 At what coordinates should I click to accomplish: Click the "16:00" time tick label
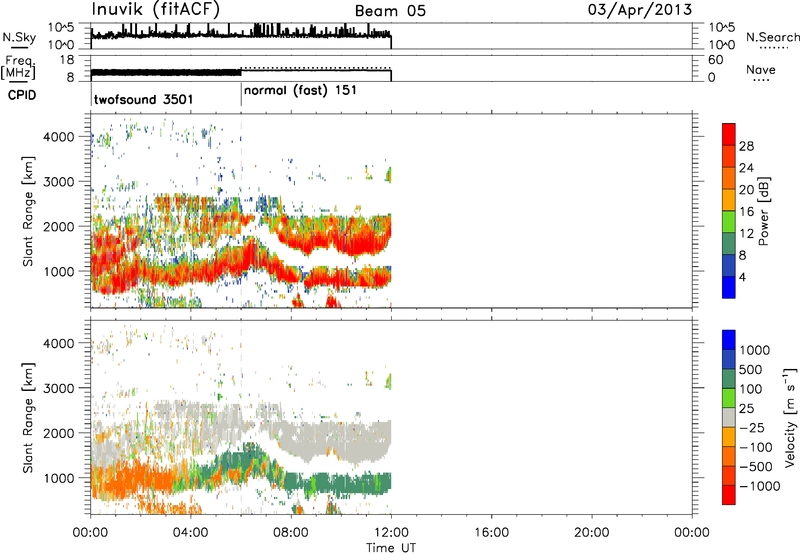[x=491, y=533]
